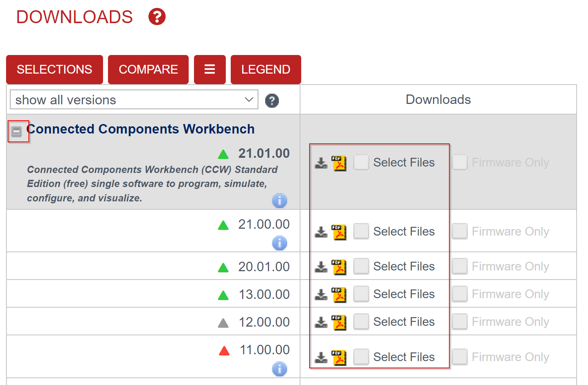This screenshot has width=588, height=385.
Task: Click download icon for version 11.00.00
Action: tap(321, 357)
